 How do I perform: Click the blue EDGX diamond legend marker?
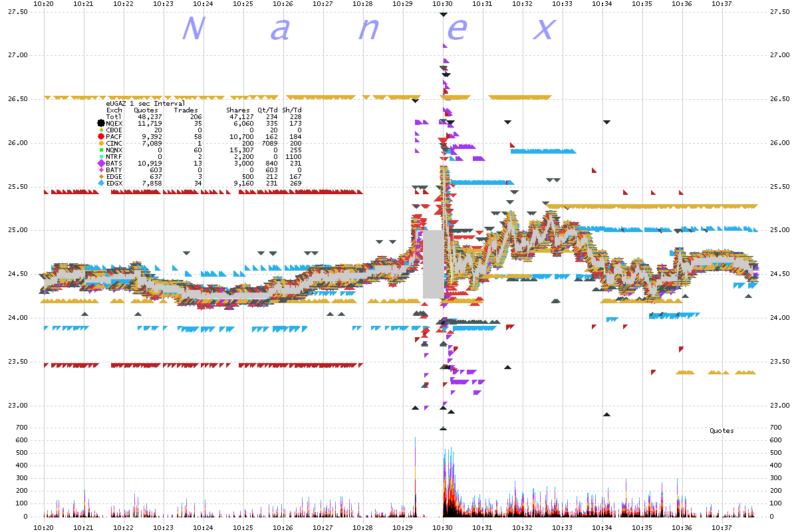[100, 183]
